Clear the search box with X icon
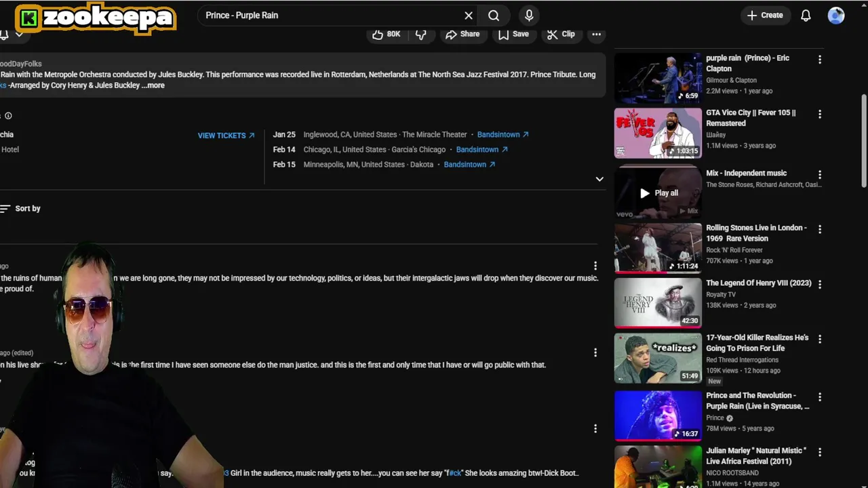 tap(469, 16)
